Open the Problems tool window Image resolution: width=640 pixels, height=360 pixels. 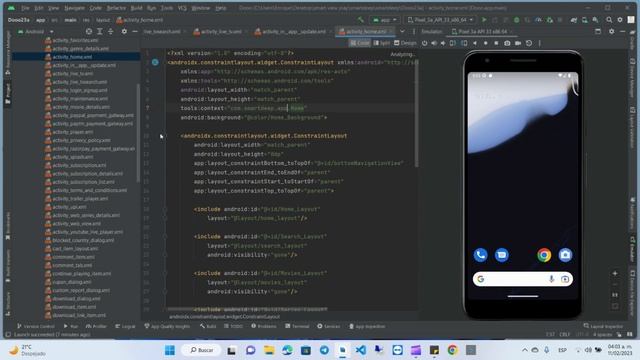coord(264,326)
